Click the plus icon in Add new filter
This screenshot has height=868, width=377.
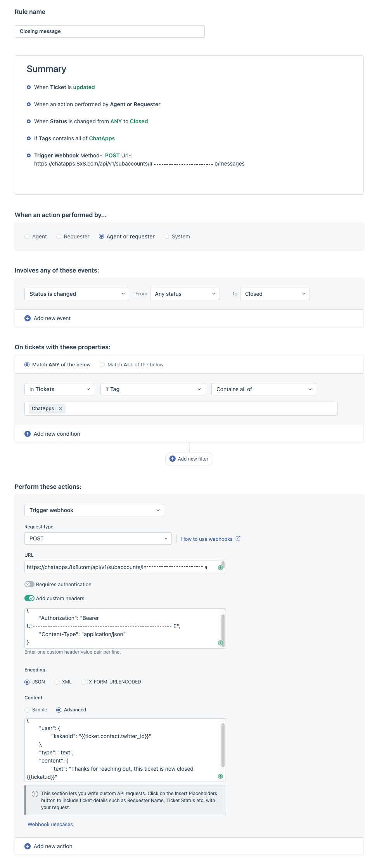[173, 459]
